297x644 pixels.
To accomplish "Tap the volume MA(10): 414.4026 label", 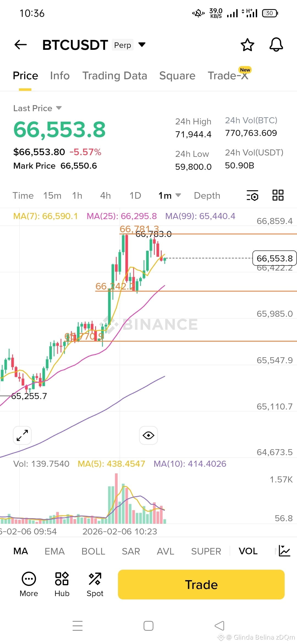I will [x=190, y=464].
